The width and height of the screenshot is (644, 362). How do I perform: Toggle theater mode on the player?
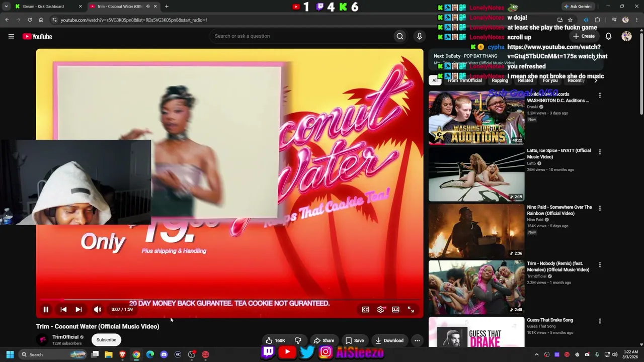point(396,310)
